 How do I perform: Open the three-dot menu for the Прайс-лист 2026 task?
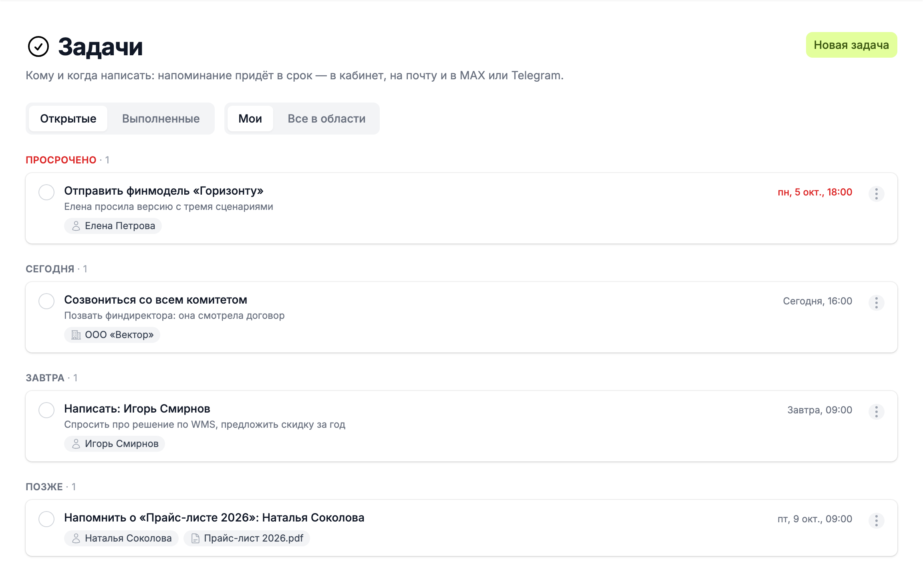(x=876, y=521)
